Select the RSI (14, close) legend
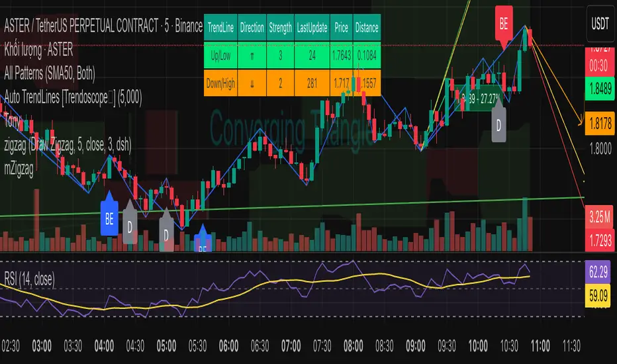Viewport: 617px width, 364px height. click(x=30, y=279)
